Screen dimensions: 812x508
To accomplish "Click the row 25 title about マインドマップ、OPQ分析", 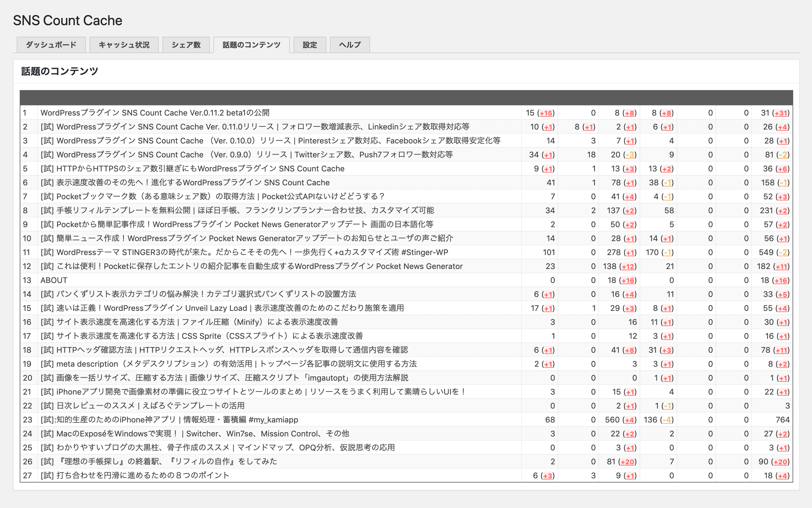I will (218, 448).
